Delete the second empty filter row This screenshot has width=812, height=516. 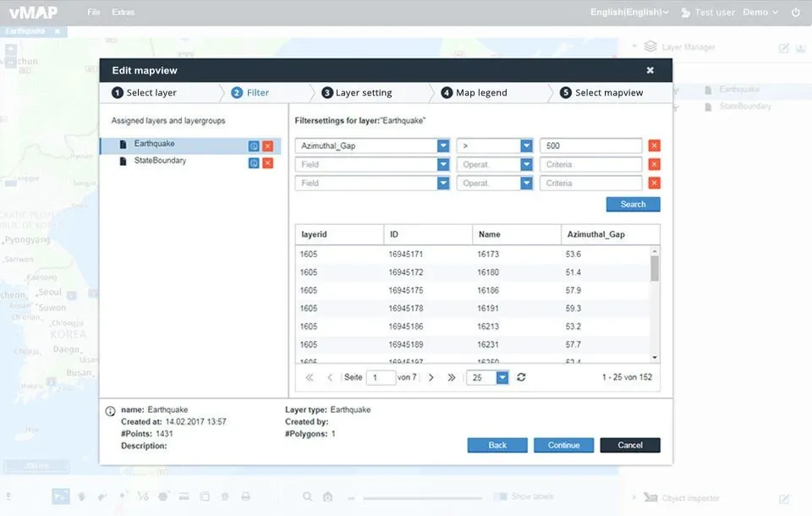(655, 164)
